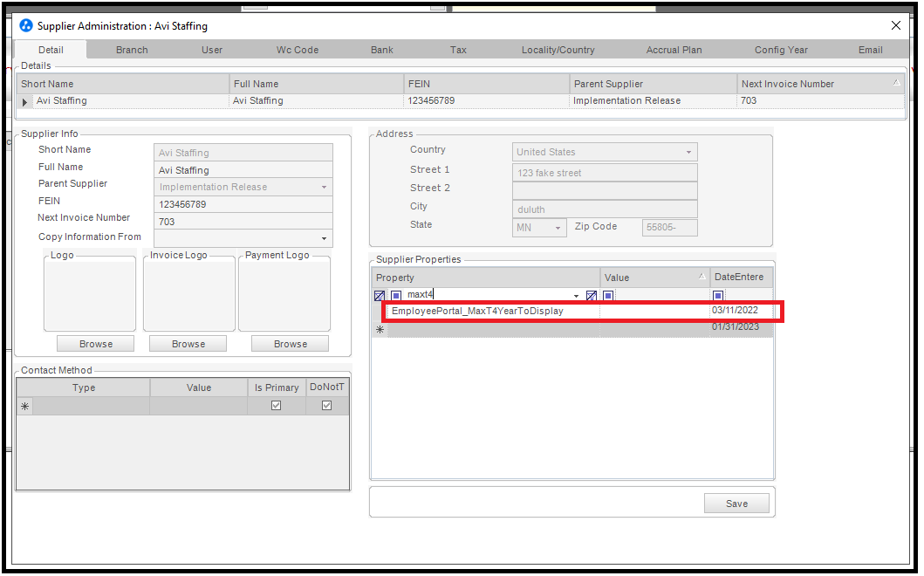
Task: Switch to the Branch tab
Action: click(x=132, y=50)
